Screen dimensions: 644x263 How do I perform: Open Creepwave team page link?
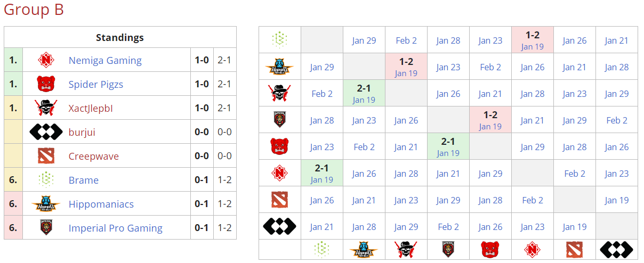pyautogui.click(x=94, y=156)
